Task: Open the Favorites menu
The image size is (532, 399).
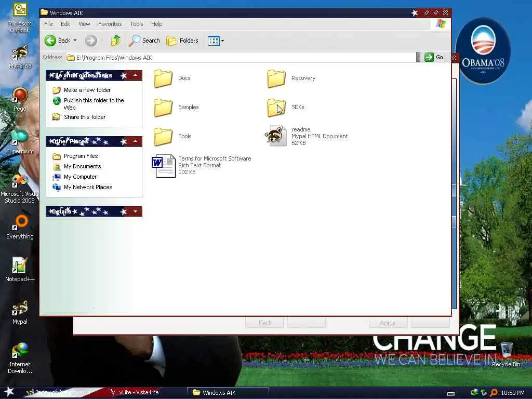Action: coord(110,24)
